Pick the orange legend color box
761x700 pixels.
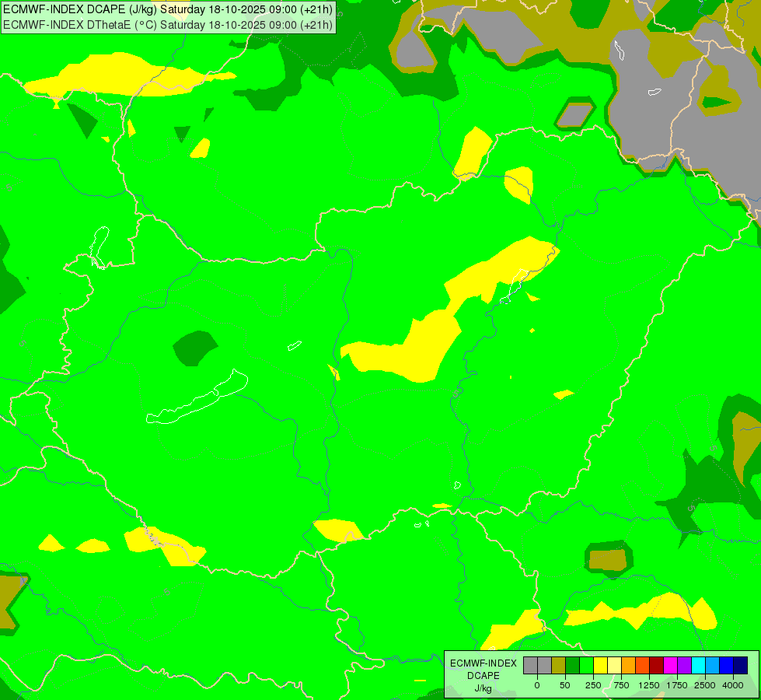coord(628,665)
